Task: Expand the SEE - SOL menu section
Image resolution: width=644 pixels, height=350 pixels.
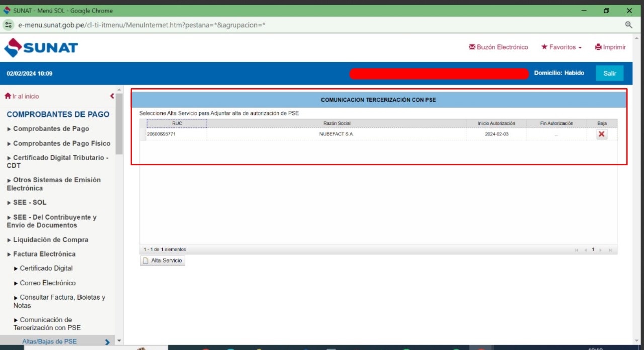Action: point(29,202)
